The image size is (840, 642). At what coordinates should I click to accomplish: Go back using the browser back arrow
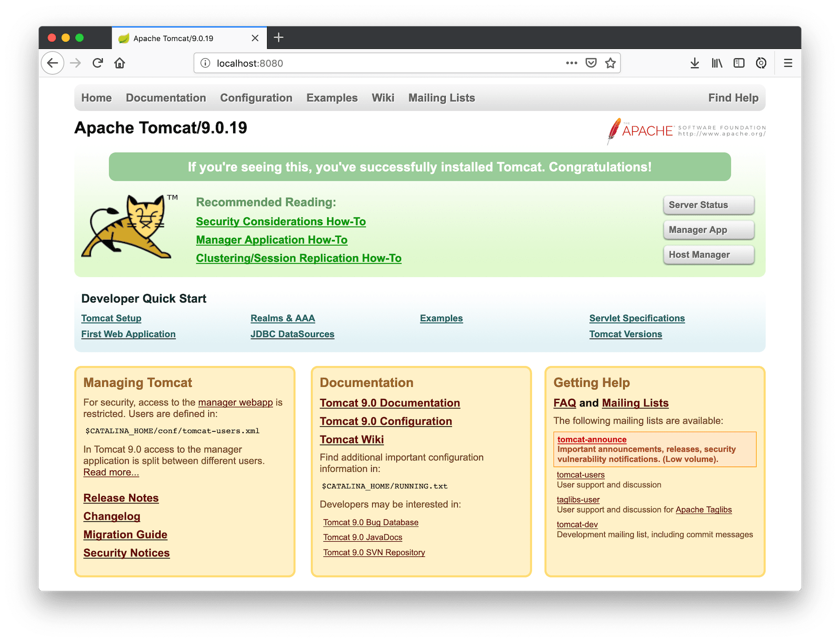[52, 63]
